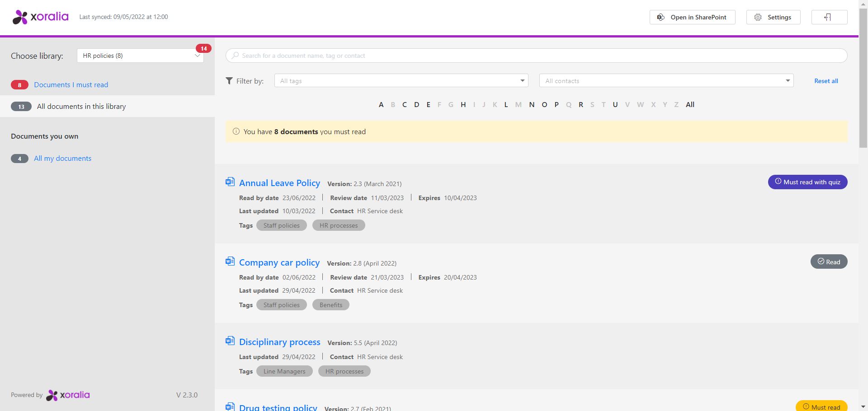Image resolution: width=868 pixels, height=411 pixels.
Task: Filter documents by letter E
Action: coord(429,105)
